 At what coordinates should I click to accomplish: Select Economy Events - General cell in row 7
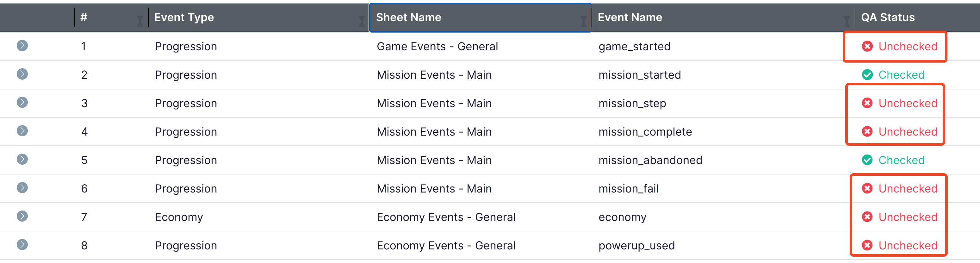click(x=446, y=217)
